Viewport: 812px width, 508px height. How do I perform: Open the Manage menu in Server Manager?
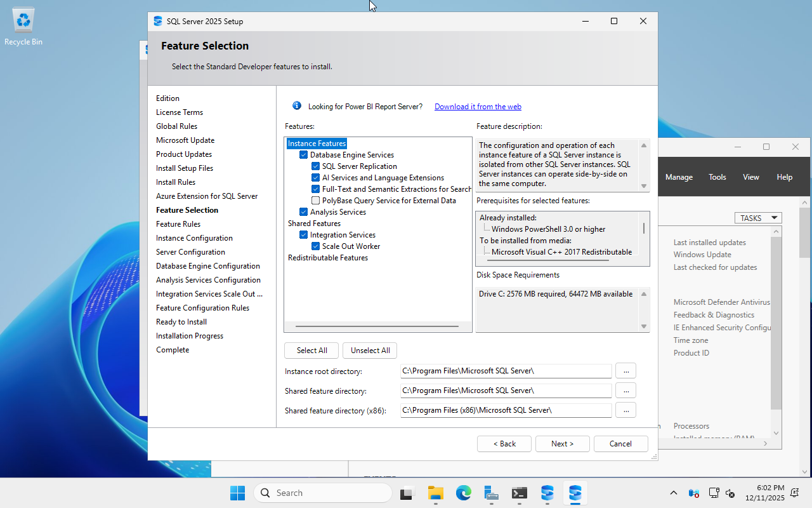(x=678, y=177)
